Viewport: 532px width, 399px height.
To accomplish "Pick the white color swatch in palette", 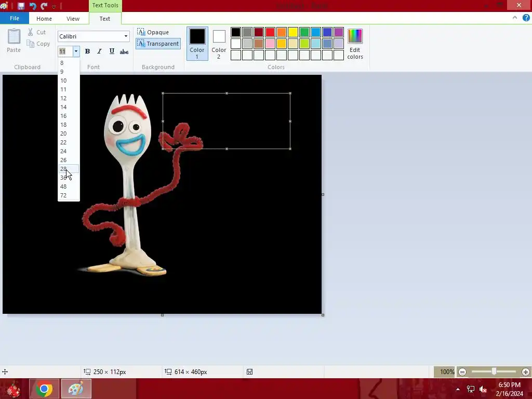I will 236,44.
